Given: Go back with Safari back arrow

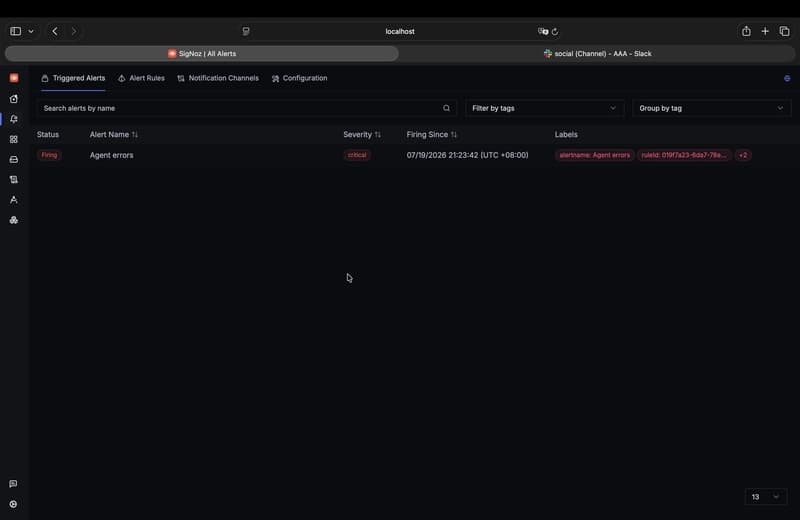Looking at the screenshot, I should [55, 31].
